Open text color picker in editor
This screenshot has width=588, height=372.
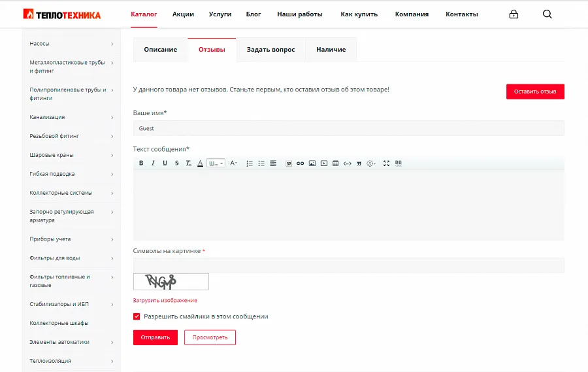coord(201,163)
